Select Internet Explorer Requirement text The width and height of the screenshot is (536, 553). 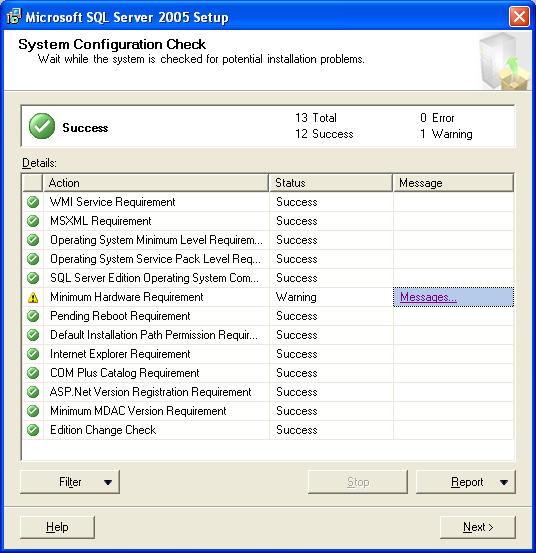(x=120, y=354)
